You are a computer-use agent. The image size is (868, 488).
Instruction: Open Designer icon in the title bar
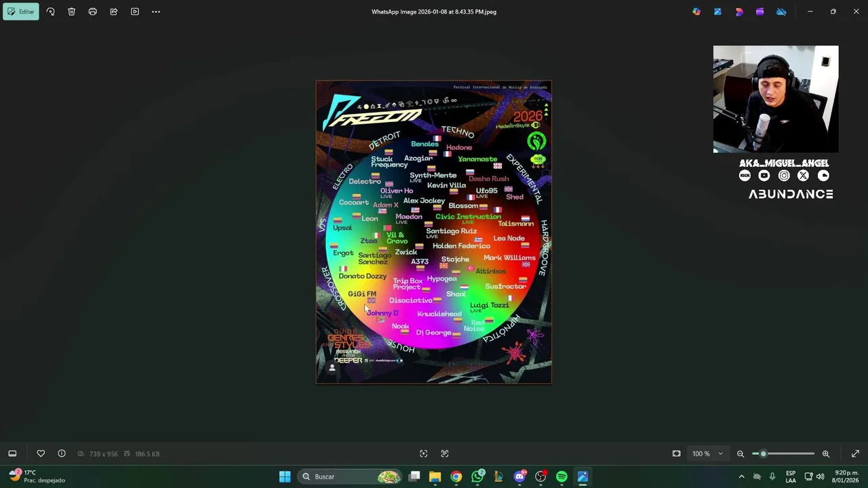click(x=739, y=12)
